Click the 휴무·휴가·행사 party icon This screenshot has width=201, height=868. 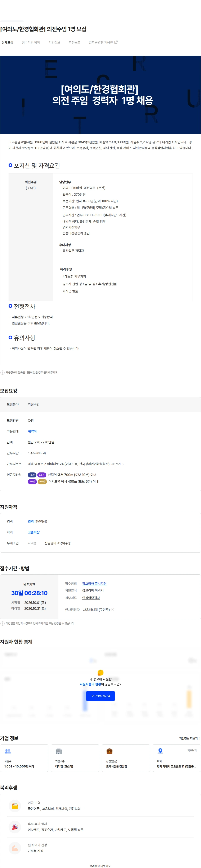coord(15,827)
